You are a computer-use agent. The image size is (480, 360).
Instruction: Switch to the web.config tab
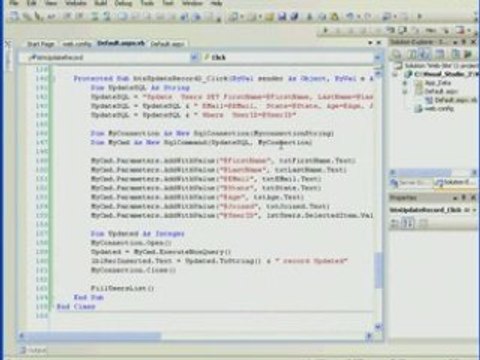(77, 44)
